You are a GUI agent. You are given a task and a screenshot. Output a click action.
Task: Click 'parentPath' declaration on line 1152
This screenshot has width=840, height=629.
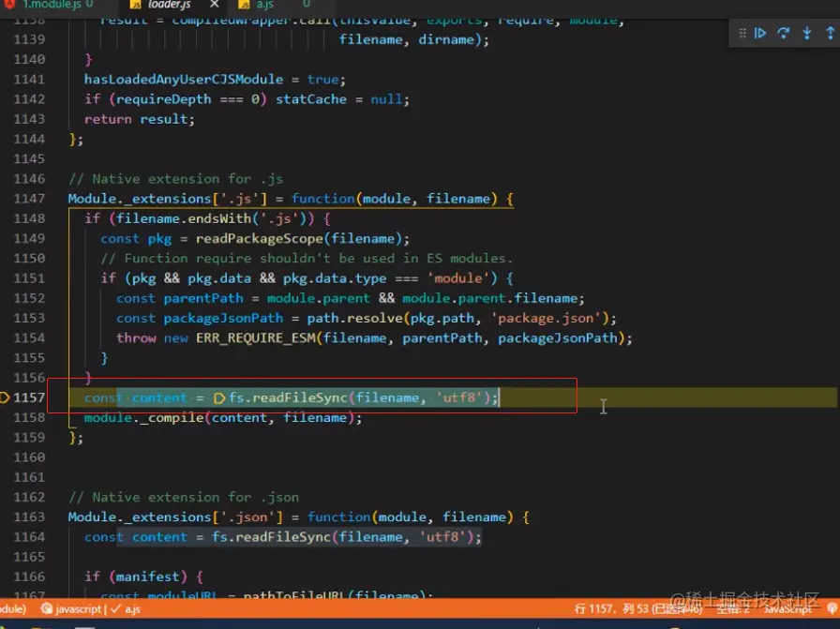[x=203, y=298]
